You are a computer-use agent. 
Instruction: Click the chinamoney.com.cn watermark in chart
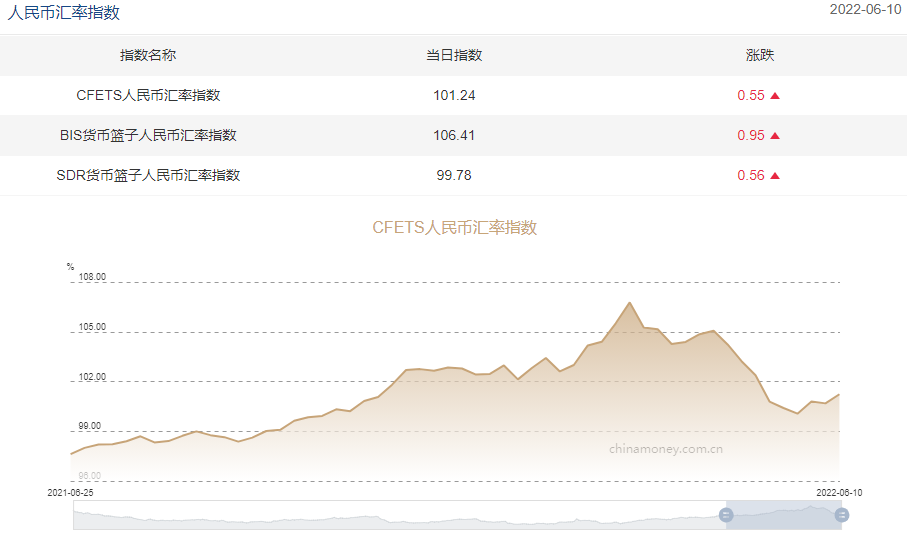pos(665,448)
